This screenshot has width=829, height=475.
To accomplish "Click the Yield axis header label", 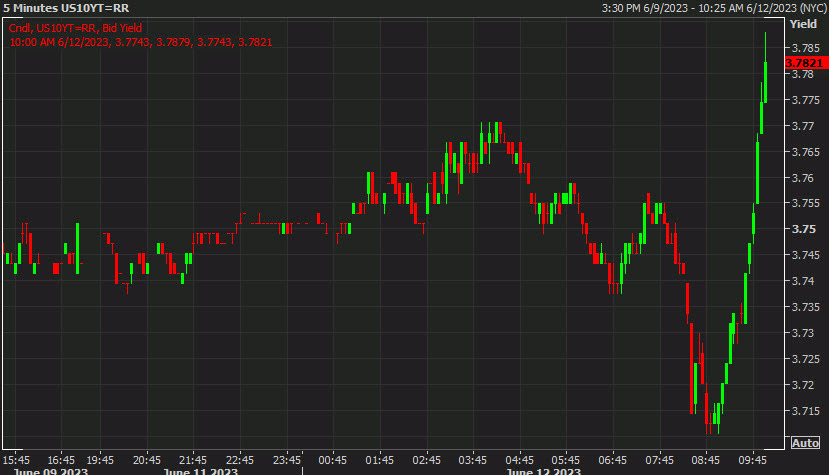I will point(803,22).
